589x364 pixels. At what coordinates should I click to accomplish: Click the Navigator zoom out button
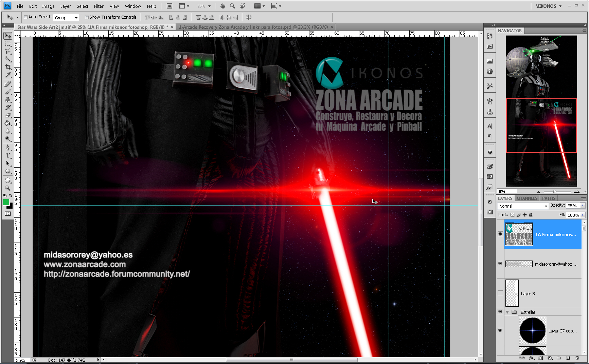(x=538, y=192)
